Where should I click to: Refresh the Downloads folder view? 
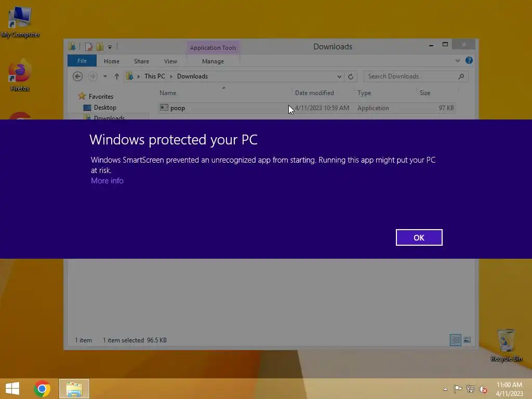coord(351,77)
